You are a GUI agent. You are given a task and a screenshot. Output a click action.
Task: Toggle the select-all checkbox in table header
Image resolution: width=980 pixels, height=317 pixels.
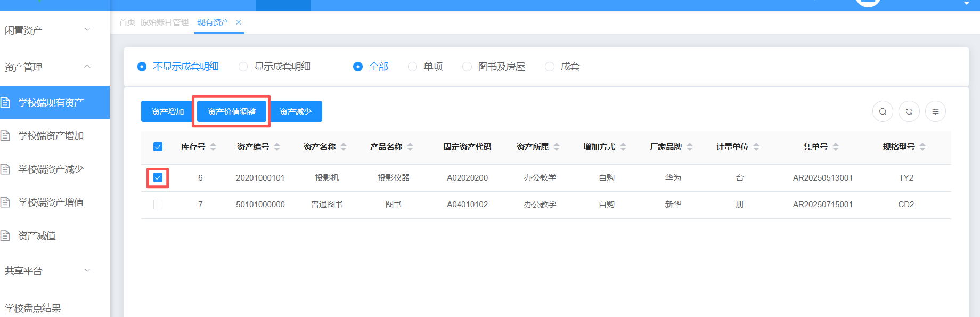pyautogui.click(x=158, y=147)
